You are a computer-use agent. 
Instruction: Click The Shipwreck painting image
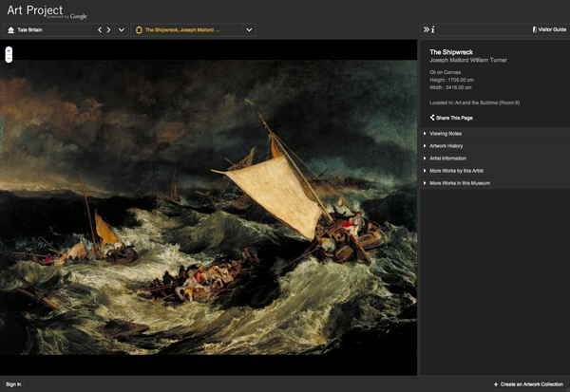coord(208,207)
